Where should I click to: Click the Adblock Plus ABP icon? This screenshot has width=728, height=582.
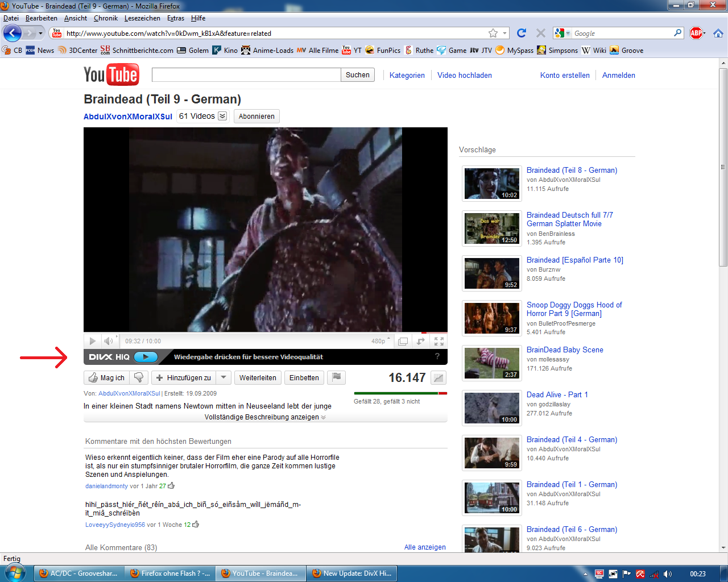click(x=696, y=33)
